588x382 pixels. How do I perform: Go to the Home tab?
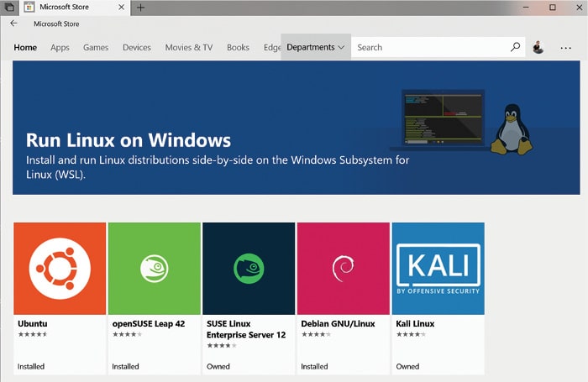25,48
